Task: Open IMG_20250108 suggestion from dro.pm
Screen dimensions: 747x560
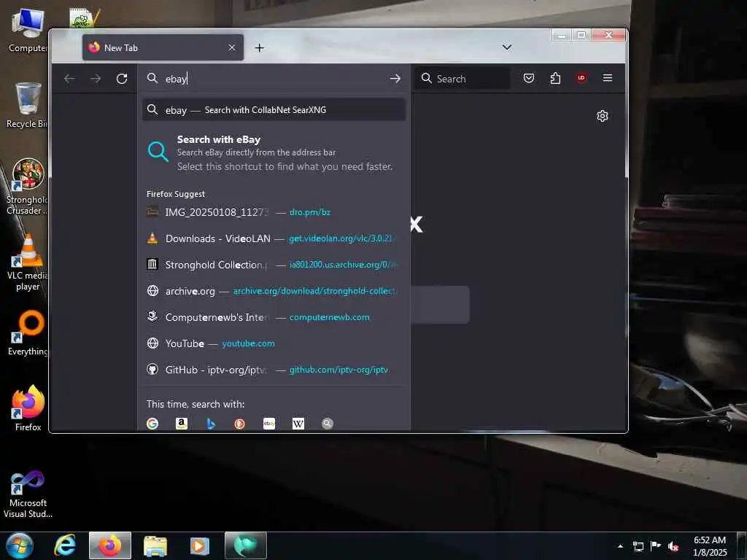Action: 274,212
